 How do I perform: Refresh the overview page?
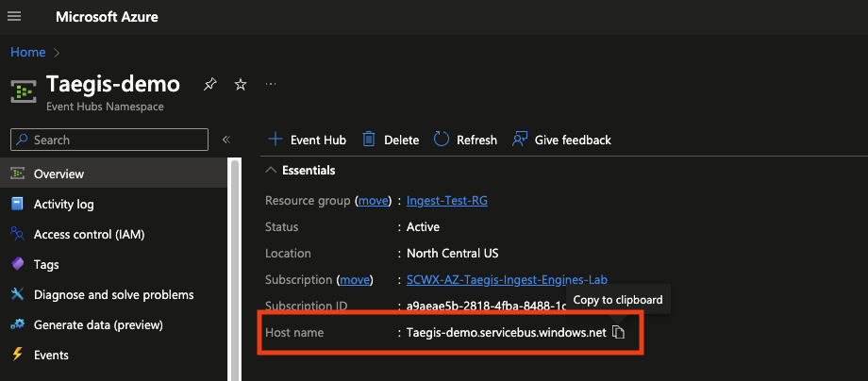pos(465,140)
